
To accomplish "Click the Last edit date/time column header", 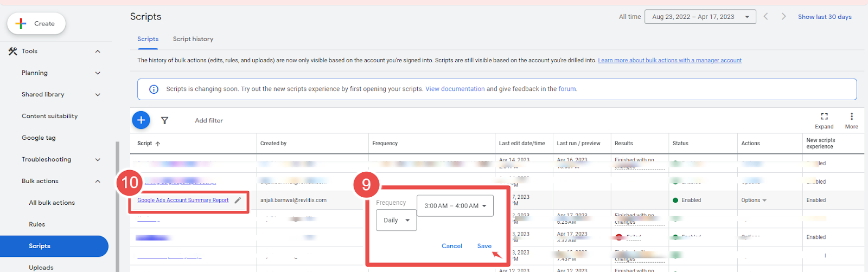I will [522, 144].
